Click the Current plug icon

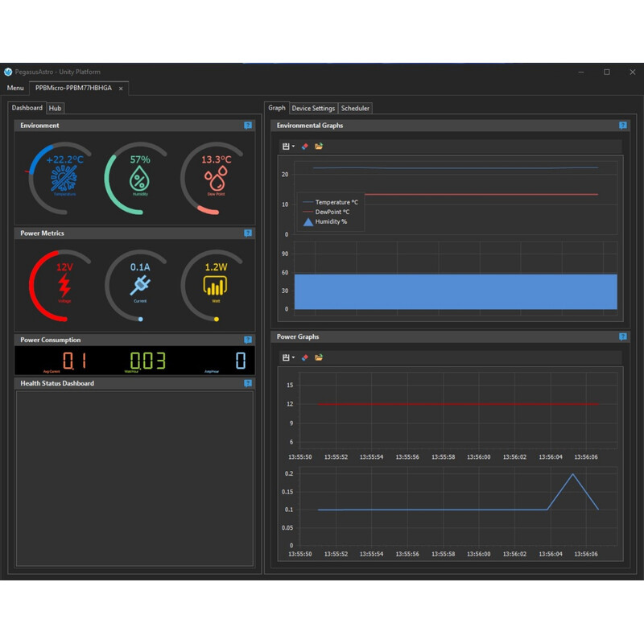(140, 286)
